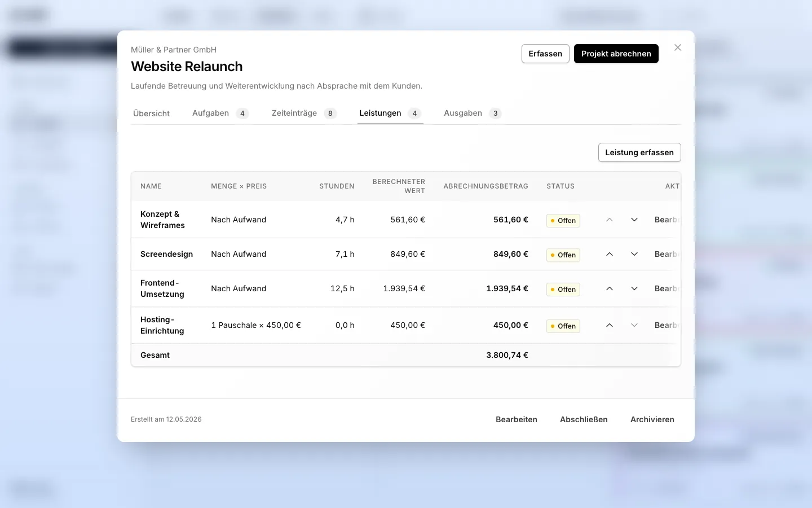Click Abschließen in the footer
The width and height of the screenshot is (812, 508).
coord(584,419)
